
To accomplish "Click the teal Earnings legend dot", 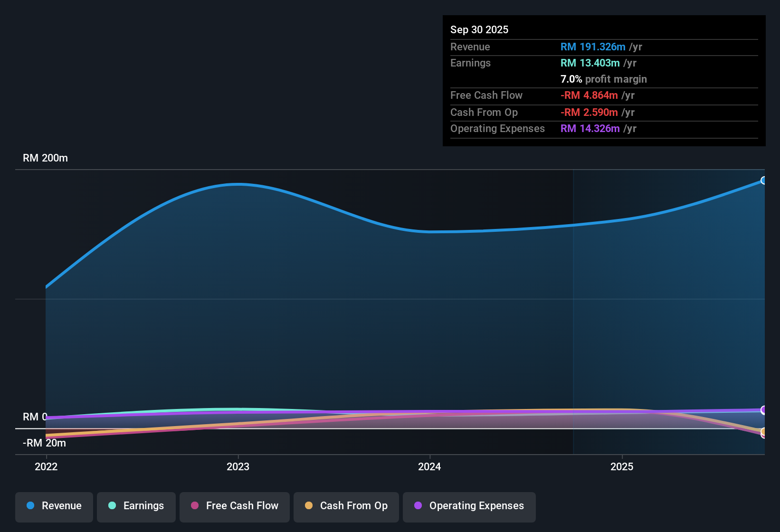I will click(x=112, y=506).
